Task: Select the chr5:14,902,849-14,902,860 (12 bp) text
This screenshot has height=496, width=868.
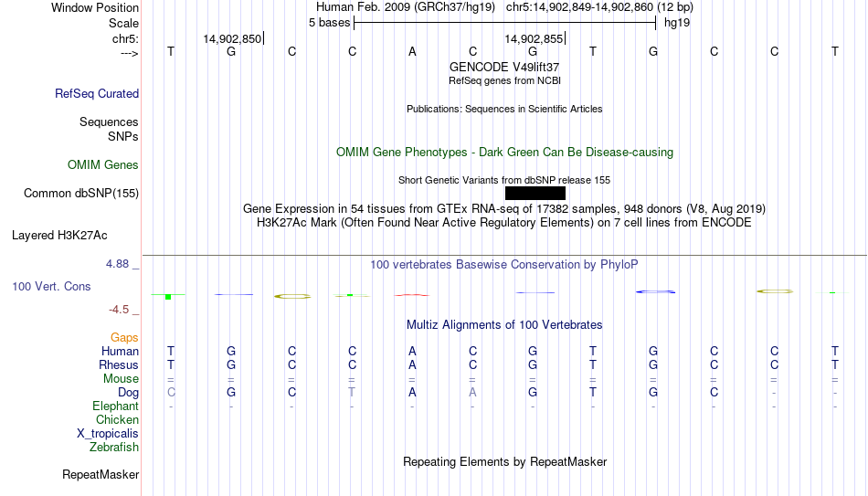Action: (599, 7)
